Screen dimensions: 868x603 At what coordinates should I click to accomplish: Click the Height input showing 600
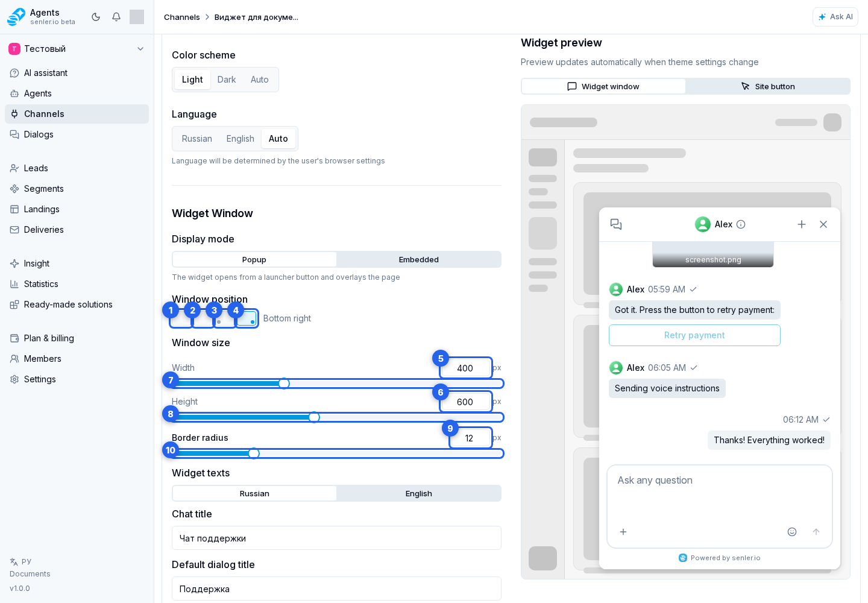465,402
